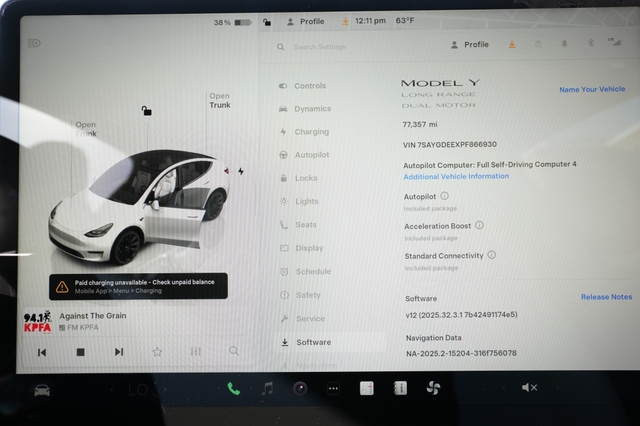Tap the 77,357 mi odometer reading
This screenshot has width=640, height=426.
(420, 124)
